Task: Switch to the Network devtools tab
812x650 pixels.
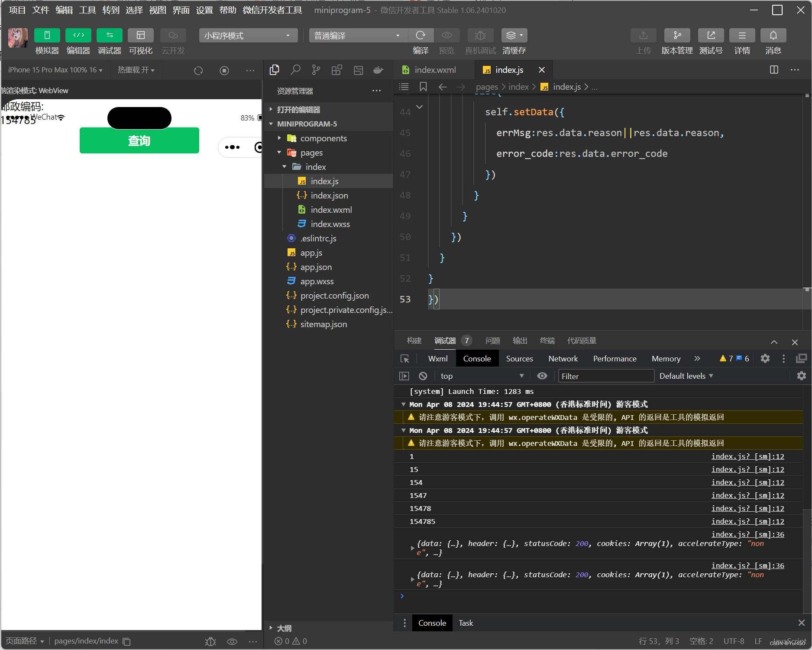Action: [x=563, y=358]
